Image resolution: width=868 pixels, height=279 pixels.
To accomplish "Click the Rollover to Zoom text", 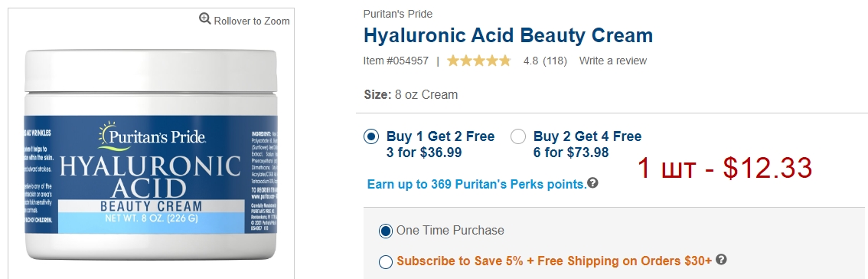I will pos(252,21).
